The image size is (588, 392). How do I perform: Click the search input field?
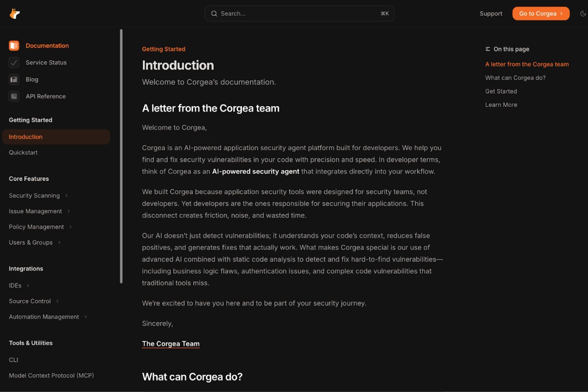[x=298, y=14]
